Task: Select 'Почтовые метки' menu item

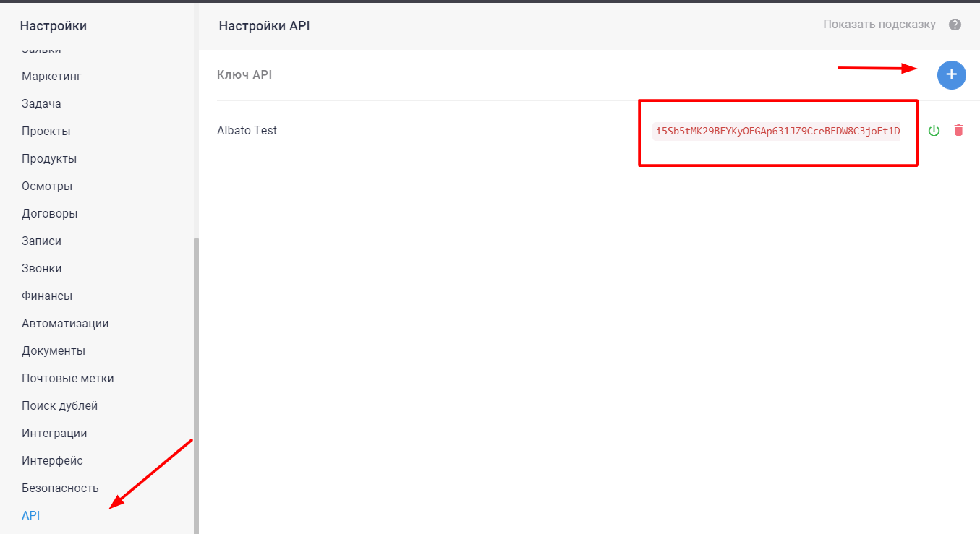Action: 68,379
